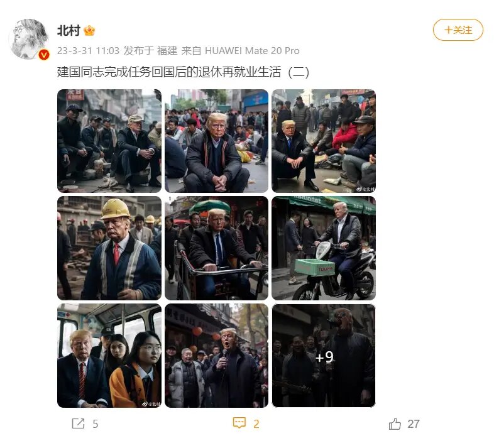This screenshot has height=448, width=494.
Task: Open the 北村 profile avatar
Action: [x=30, y=39]
